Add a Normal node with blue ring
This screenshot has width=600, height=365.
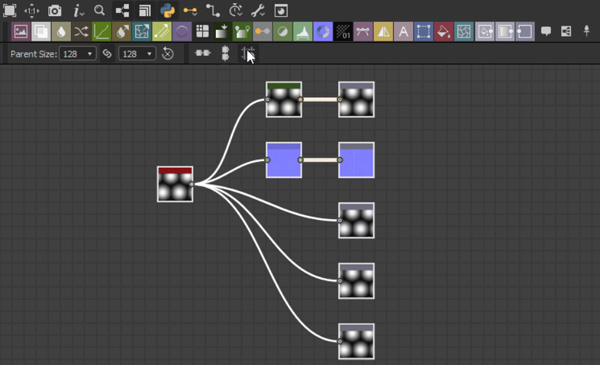(x=323, y=32)
